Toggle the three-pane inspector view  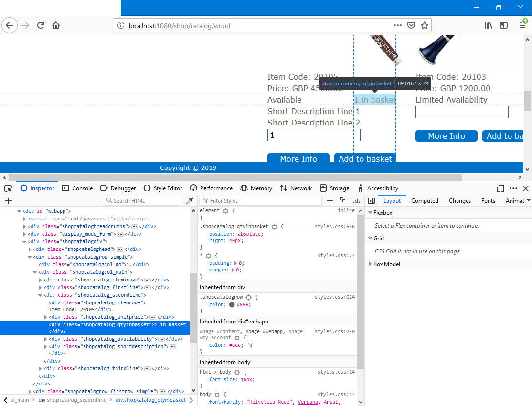(x=372, y=201)
